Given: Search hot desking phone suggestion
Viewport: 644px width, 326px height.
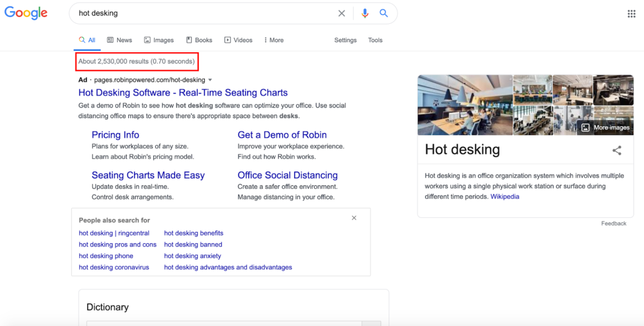Looking at the screenshot, I should pyautogui.click(x=106, y=256).
